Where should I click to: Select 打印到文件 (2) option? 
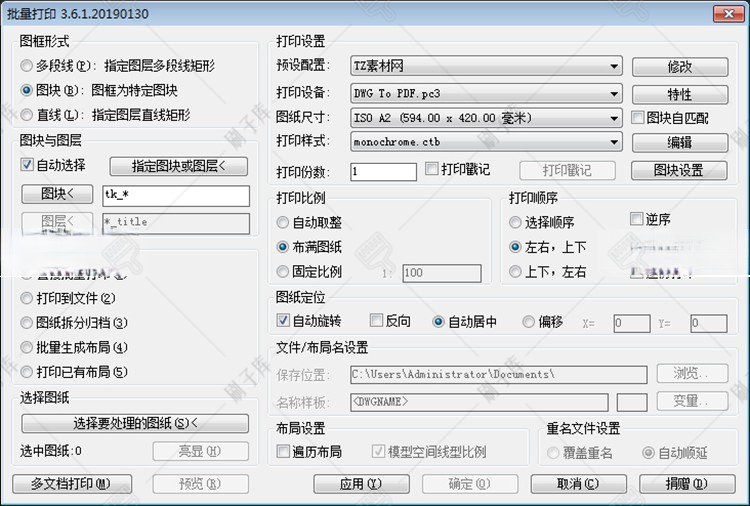tap(27, 298)
